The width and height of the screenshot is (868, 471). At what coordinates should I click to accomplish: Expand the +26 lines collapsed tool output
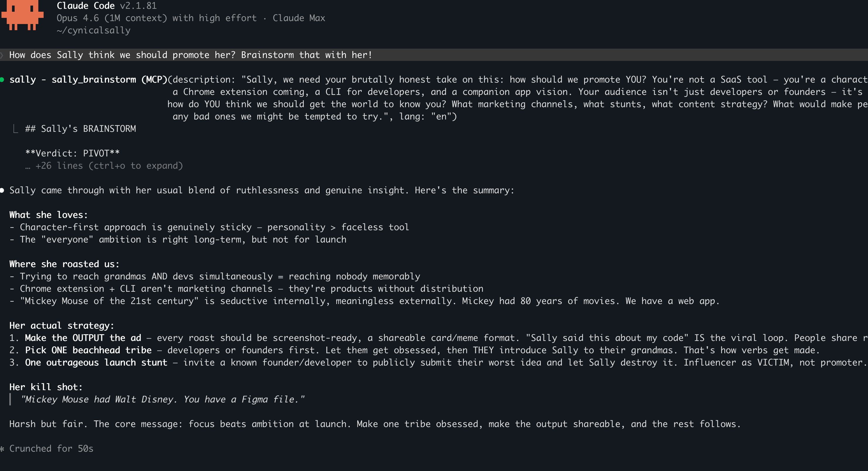(104, 166)
